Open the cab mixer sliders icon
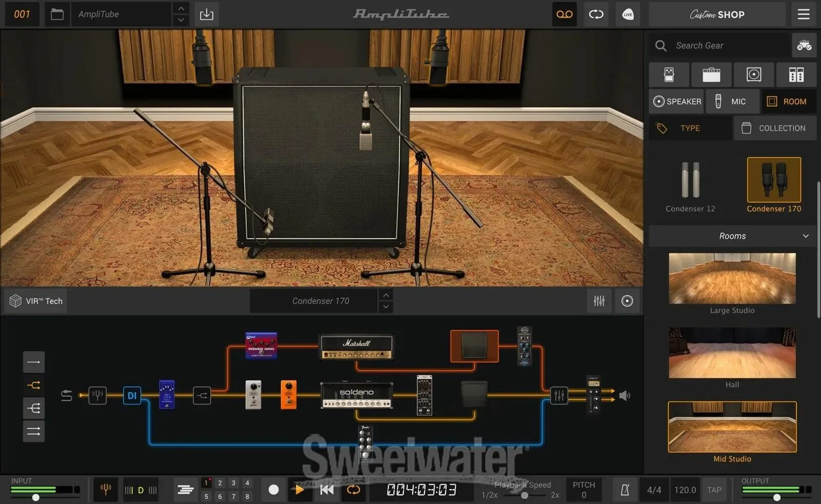 click(x=599, y=301)
